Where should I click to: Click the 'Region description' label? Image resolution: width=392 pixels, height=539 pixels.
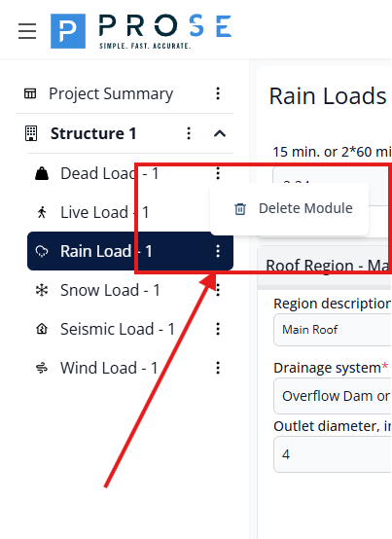click(x=333, y=304)
